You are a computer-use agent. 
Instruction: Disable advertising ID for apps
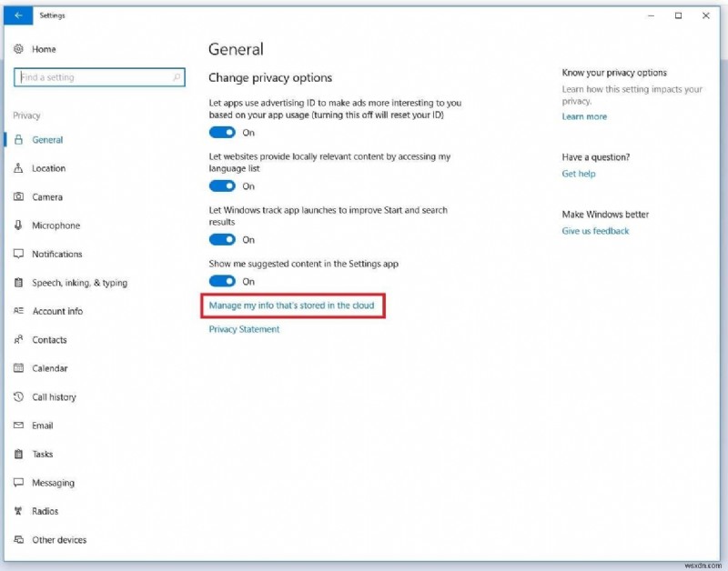pyautogui.click(x=223, y=132)
